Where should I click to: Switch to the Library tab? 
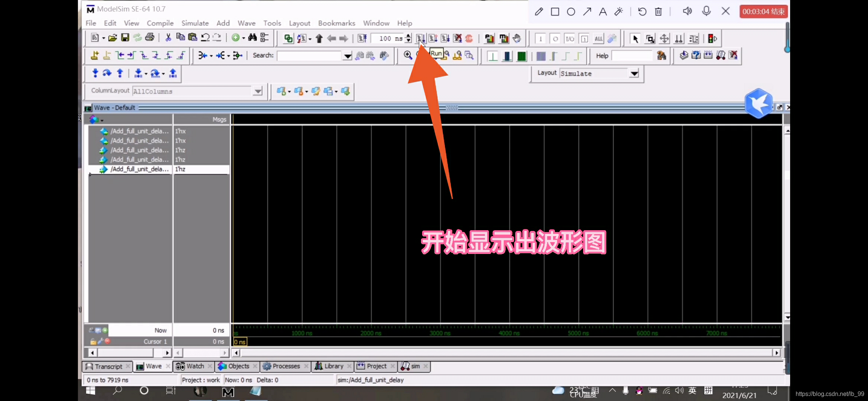332,366
